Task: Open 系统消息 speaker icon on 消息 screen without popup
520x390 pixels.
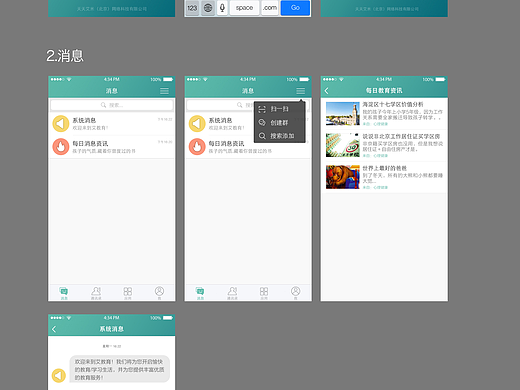Action: 61,124
